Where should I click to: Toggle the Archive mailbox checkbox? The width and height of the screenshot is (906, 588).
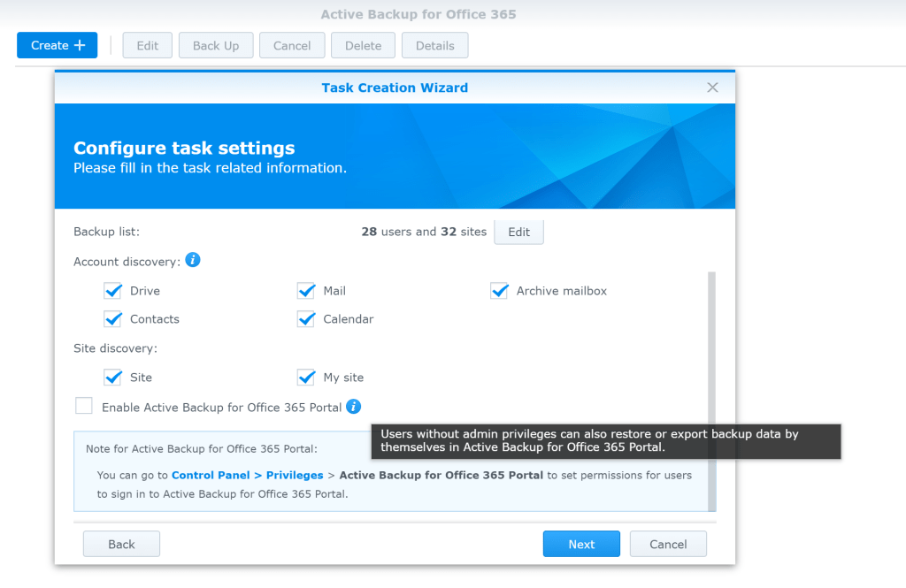pos(500,291)
